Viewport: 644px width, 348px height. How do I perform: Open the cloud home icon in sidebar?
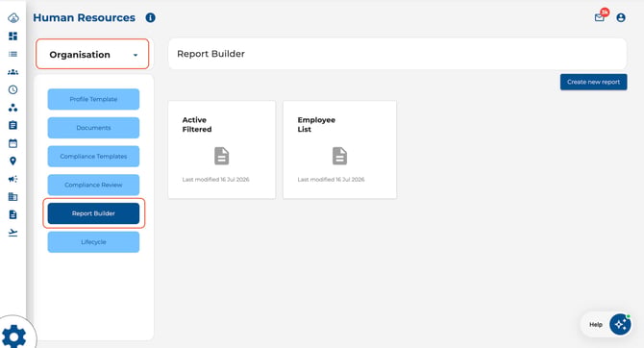pos(13,18)
